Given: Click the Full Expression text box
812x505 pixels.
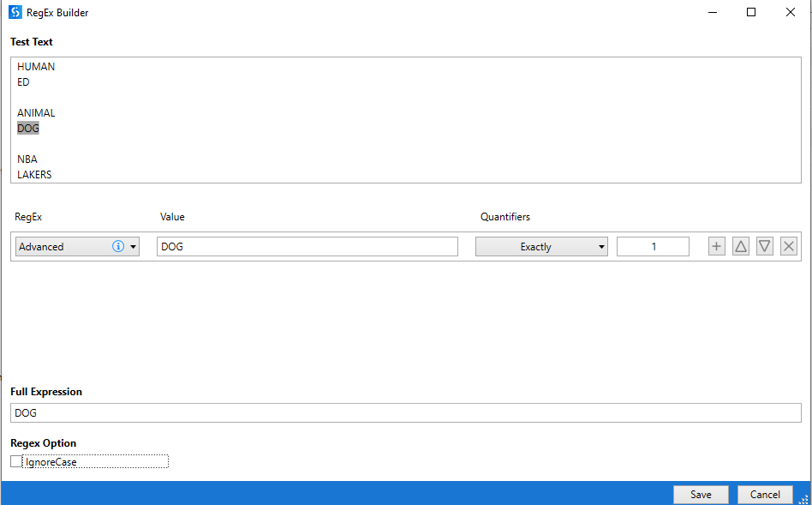Looking at the screenshot, I should (406, 413).
